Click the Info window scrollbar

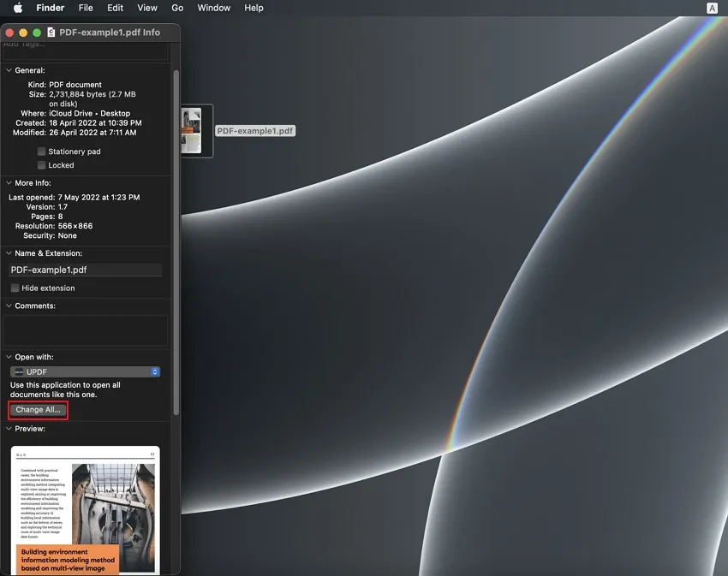pyautogui.click(x=176, y=242)
